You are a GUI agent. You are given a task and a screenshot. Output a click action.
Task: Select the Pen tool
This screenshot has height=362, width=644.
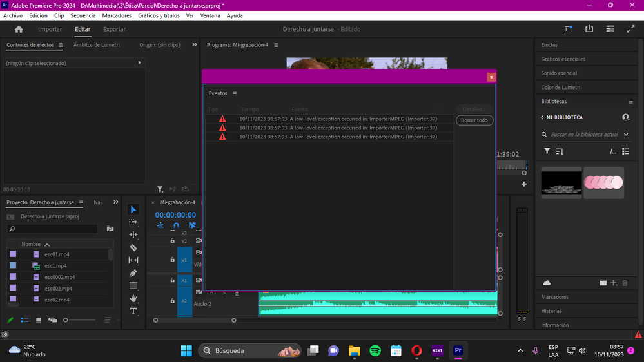(x=133, y=273)
